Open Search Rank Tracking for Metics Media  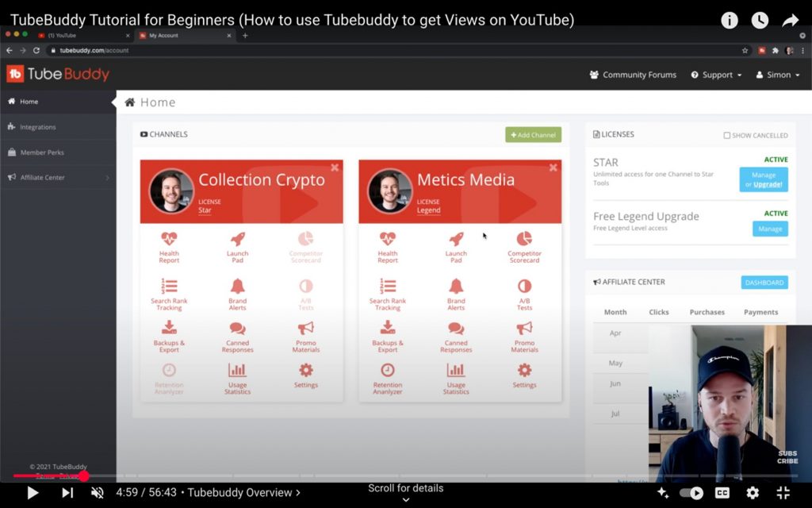[x=388, y=292]
